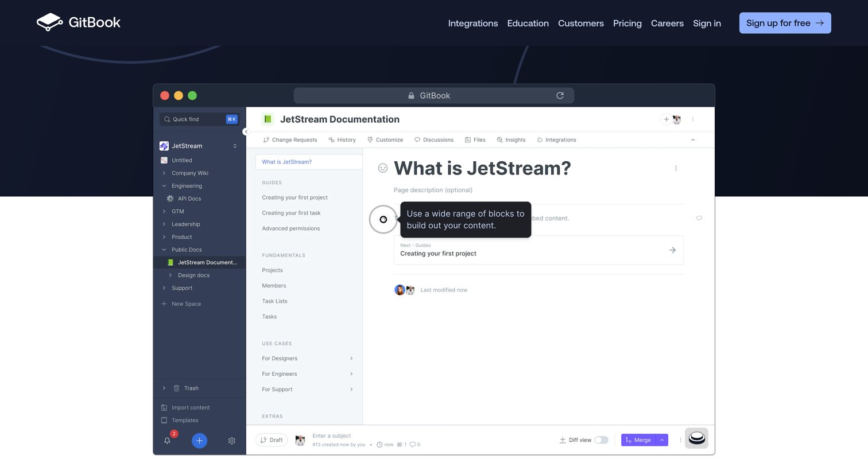
Task: Open the JetStream organization switcher dropdown
Action: 235,146
